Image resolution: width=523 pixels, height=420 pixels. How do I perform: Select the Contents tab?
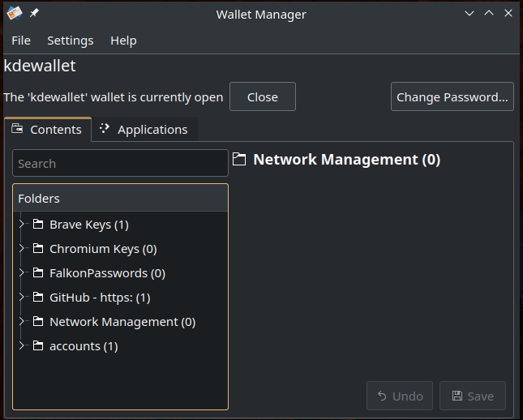[x=47, y=130]
